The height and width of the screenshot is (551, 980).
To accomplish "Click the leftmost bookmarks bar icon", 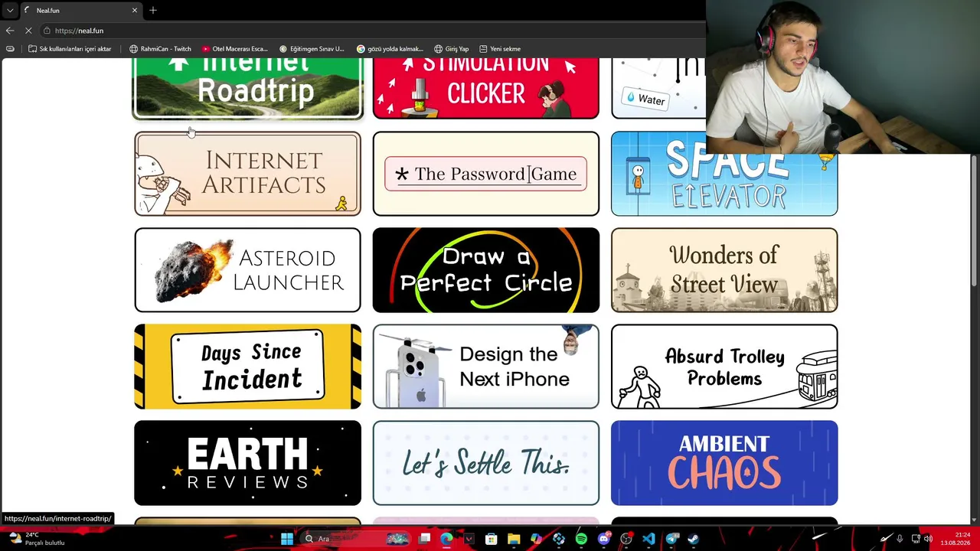I will pos(10,49).
